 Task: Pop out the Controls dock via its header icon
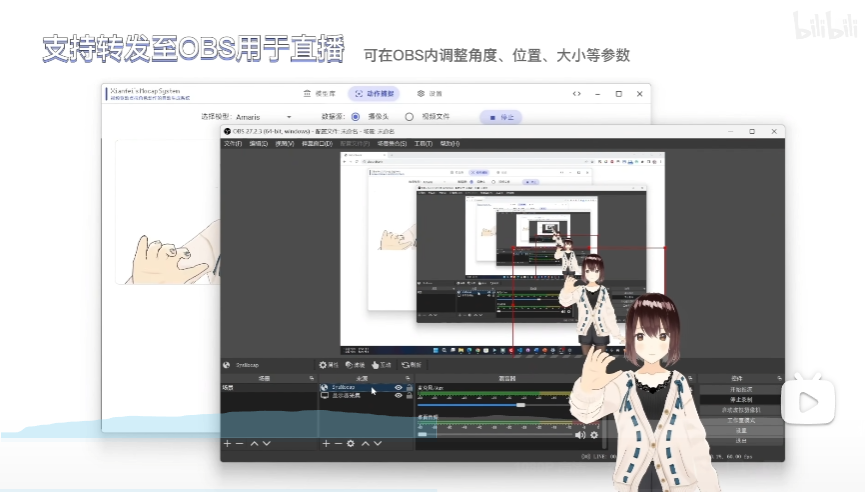pyautogui.click(x=779, y=378)
